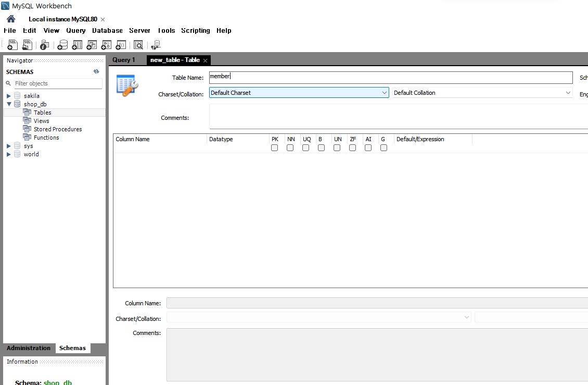
Task: Tick the B binary checkbox
Action: pos(322,148)
